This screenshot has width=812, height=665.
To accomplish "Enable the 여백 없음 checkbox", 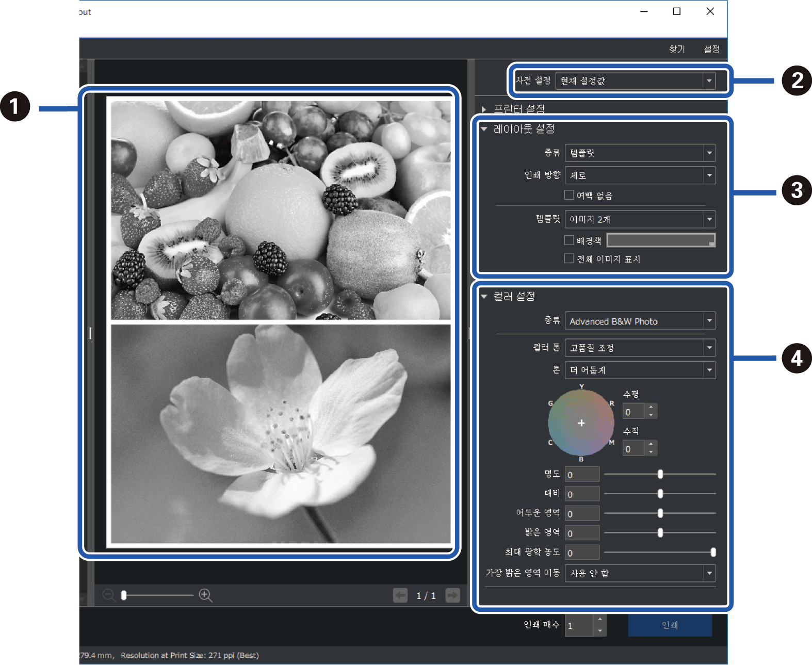I will coord(569,195).
